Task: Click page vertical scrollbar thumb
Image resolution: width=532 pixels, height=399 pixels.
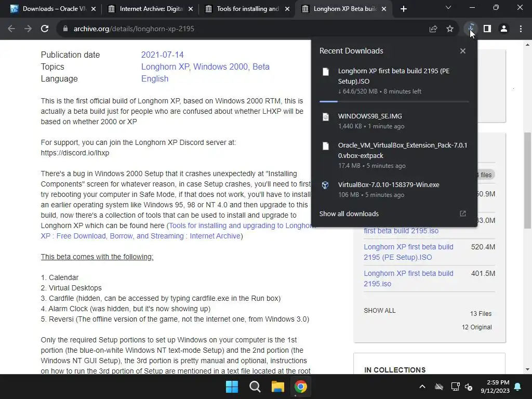Action: pos(527,180)
